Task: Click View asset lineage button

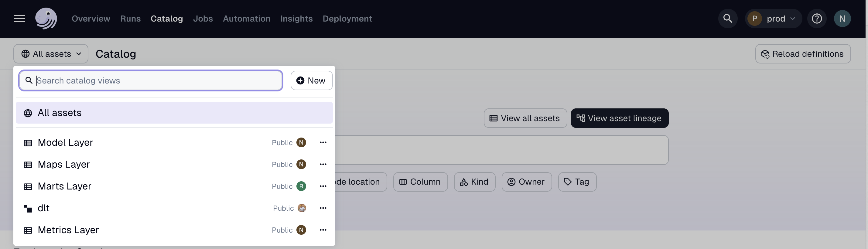Action: click(619, 118)
